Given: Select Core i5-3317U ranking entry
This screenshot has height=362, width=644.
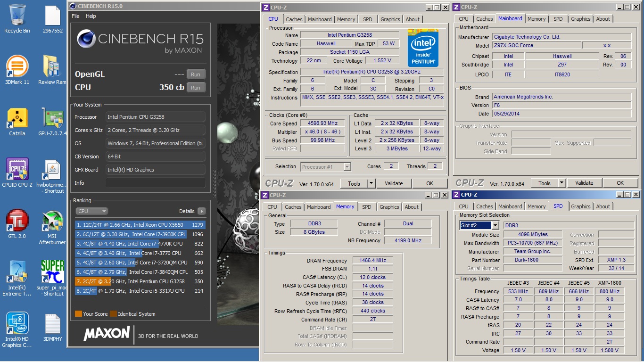Looking at the screenshot, I should (x=140, y=291).
